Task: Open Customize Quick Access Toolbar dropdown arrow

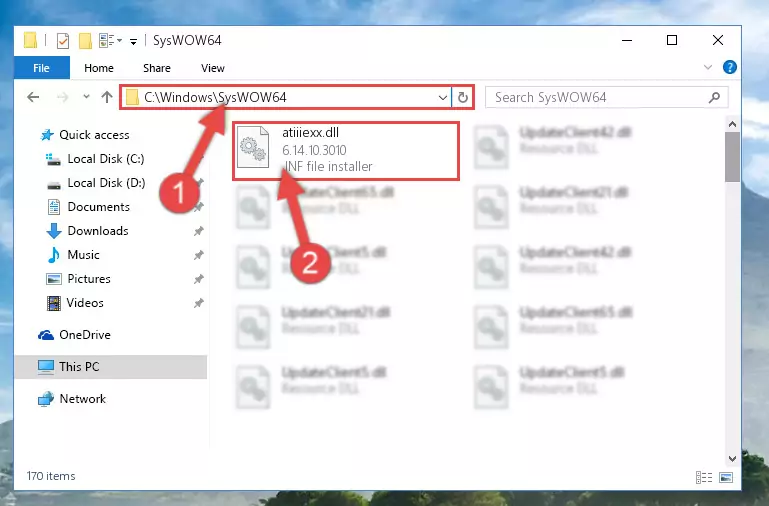Action: [x=133, y=42]
